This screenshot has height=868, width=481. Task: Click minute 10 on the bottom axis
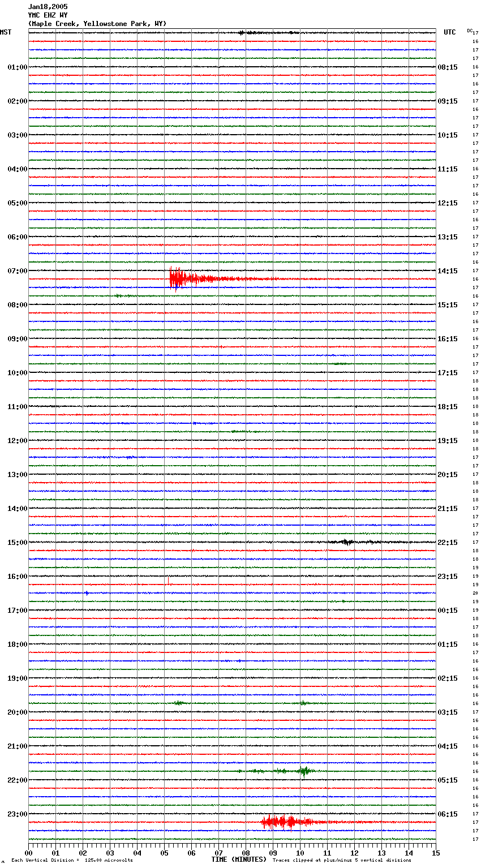point(300,853)
